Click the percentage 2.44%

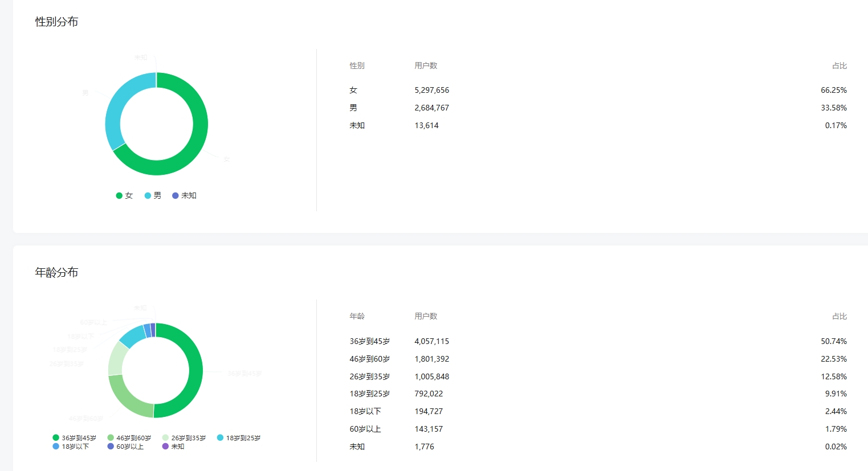tap(836, 411)
